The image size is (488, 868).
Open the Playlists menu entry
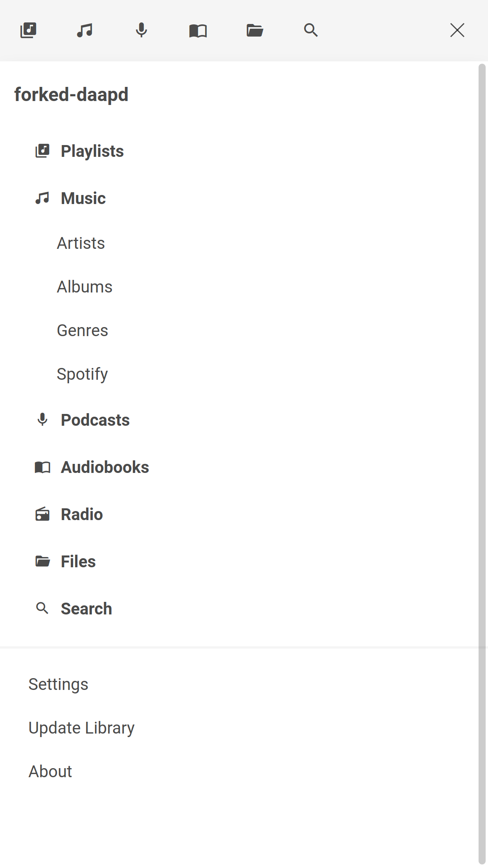[x=92, y=151]
